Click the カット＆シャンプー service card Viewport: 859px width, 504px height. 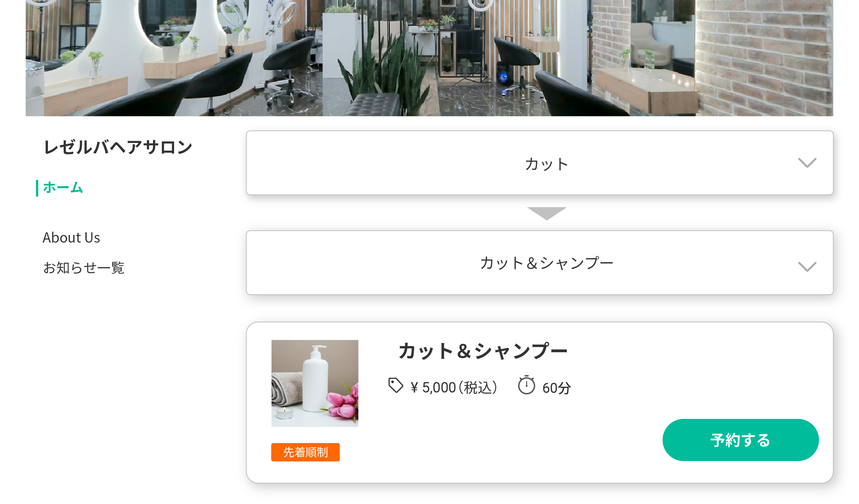pyautogui.click(x=540, y=402)
